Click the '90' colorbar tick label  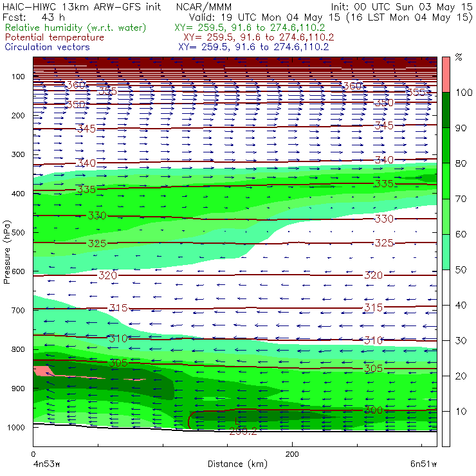tap(461, 128)
